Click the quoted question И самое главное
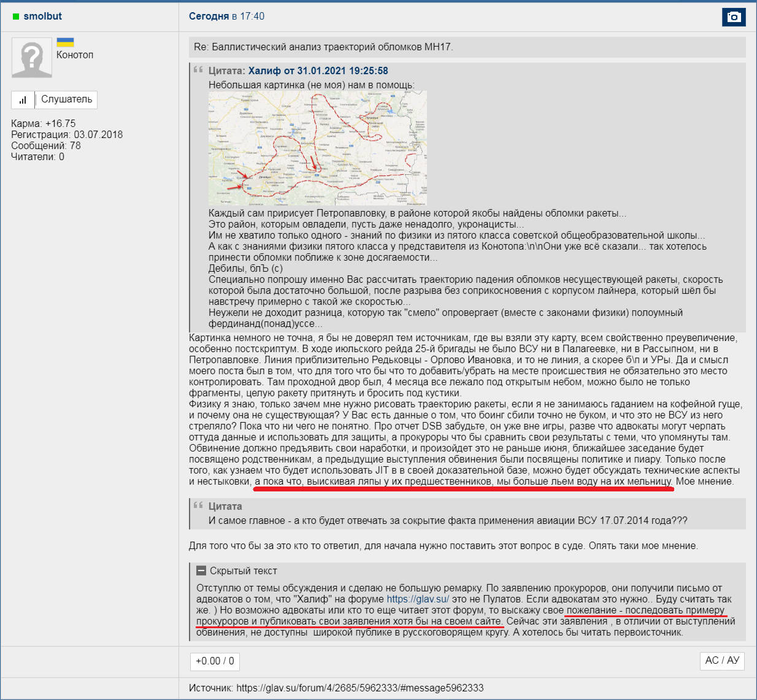The width and height of the screenshot is (757, 700). pos(448,520)
